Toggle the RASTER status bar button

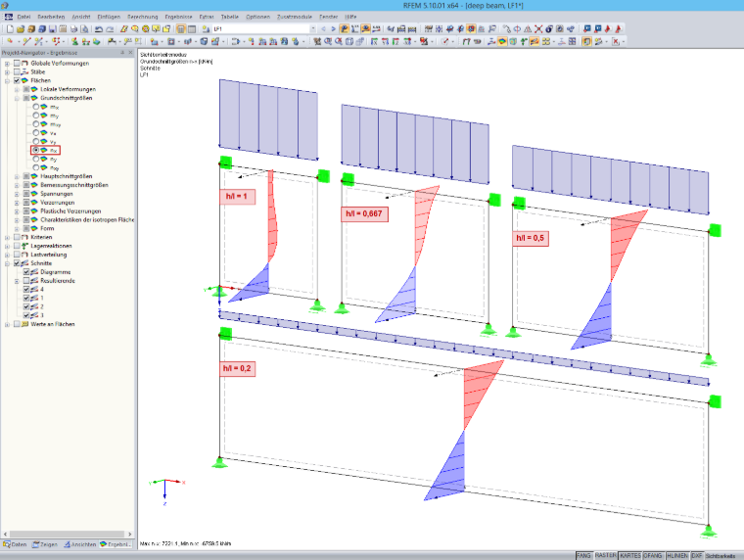pos(605,555)
